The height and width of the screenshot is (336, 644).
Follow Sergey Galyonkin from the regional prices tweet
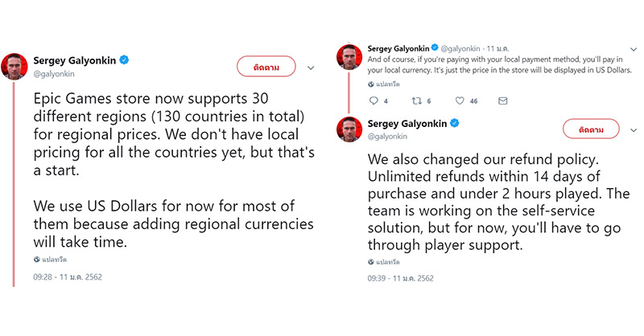pyautogui.click(x=266, y=67)
